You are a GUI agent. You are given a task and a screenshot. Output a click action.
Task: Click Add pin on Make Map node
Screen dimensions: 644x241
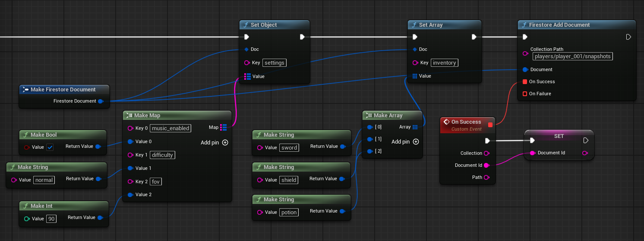(225, 142)
